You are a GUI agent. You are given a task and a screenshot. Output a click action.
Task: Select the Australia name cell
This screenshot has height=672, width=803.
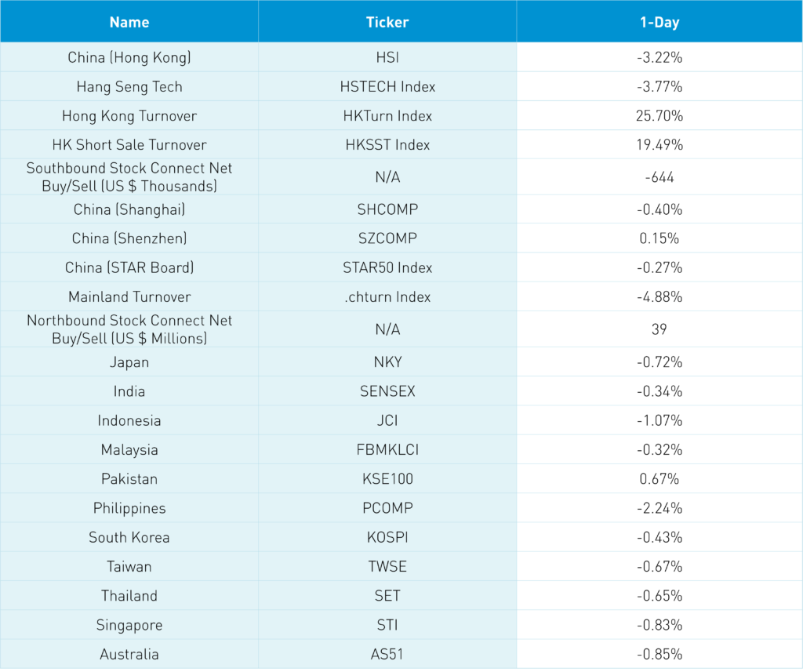point(129,654)
